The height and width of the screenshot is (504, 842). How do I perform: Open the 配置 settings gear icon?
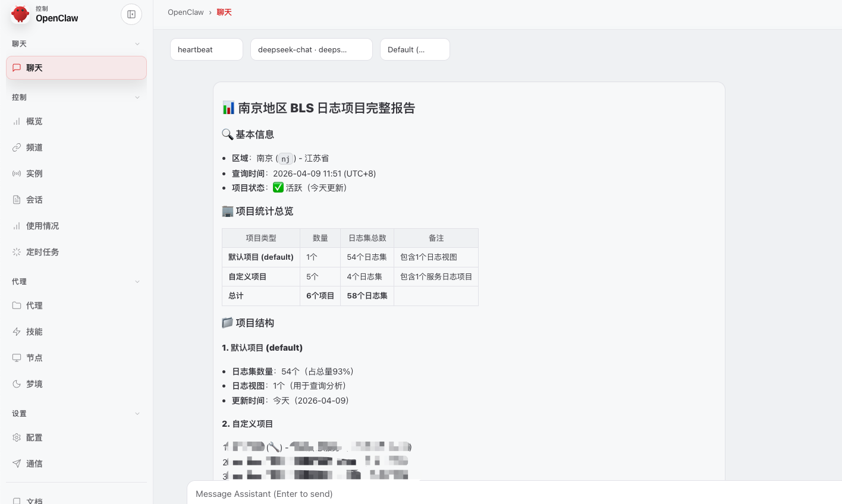click(17, 437)
